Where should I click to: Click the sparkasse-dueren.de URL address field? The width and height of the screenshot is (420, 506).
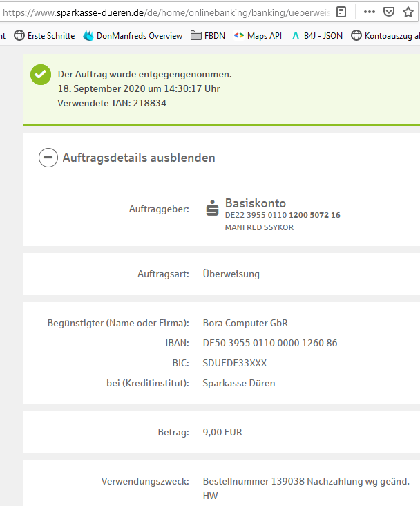coord(166,12)
